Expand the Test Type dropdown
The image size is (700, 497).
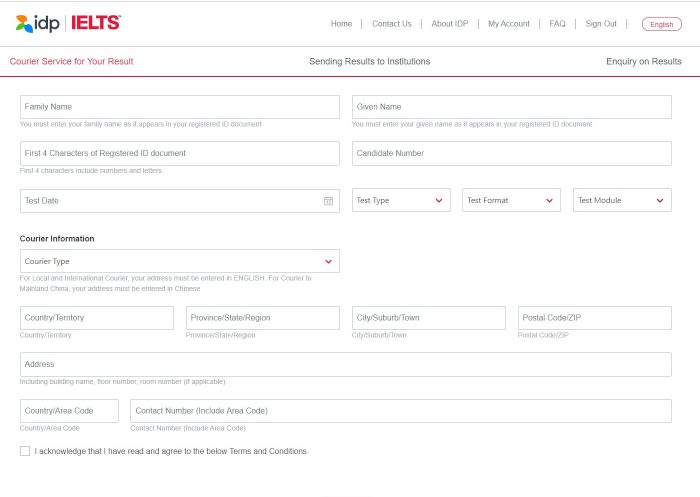pos(401,200)
